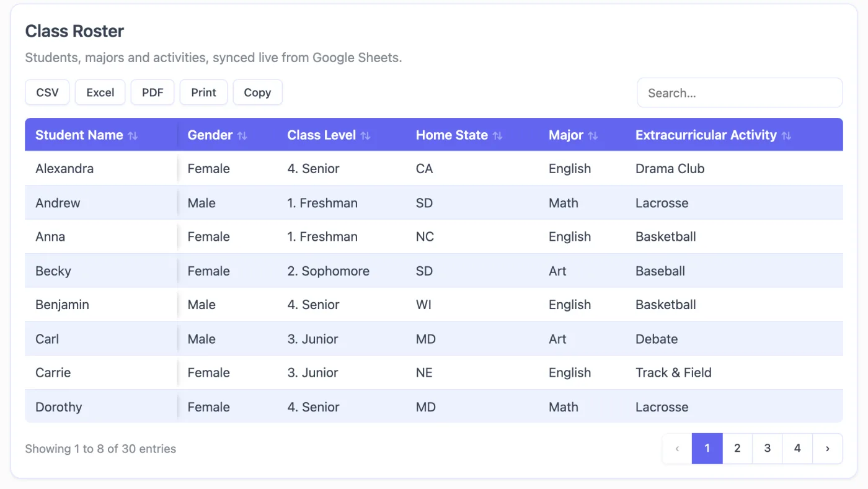Select Anna in the Student Name column
The height and width of the screenshot is (489, 868).
(x=50, y=237)
